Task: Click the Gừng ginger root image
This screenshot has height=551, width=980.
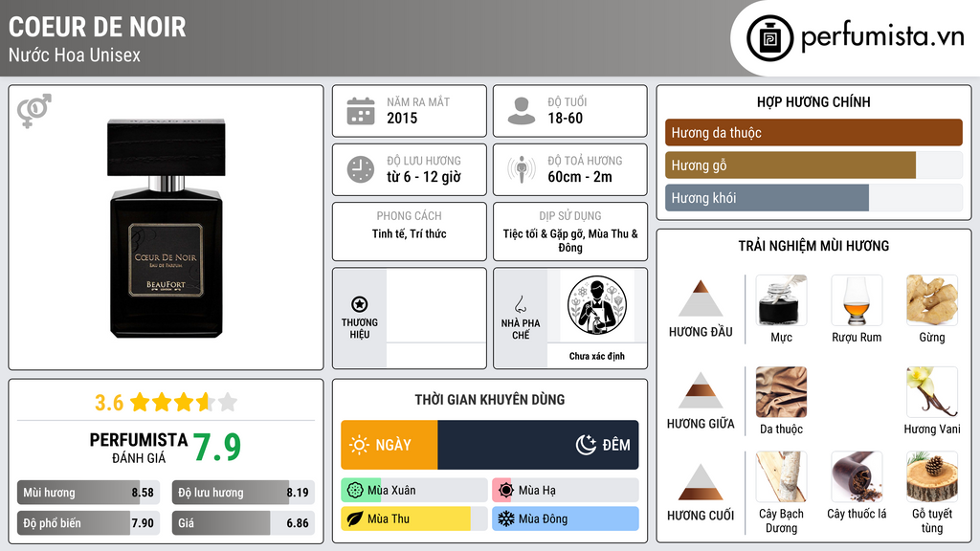Action: click(932, 300)
